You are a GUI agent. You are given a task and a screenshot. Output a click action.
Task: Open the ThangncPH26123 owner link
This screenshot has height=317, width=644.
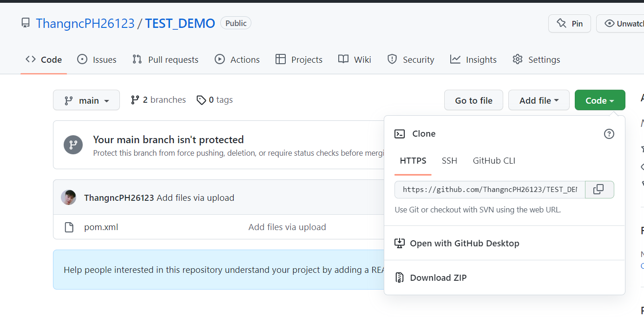85,23
